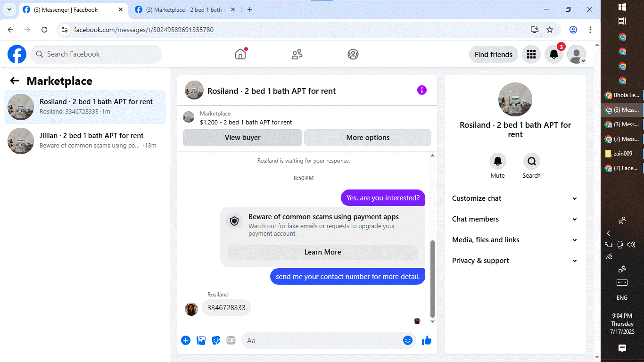
Task: Open more actions plus icon in composer
Action: tap(186, 340)
